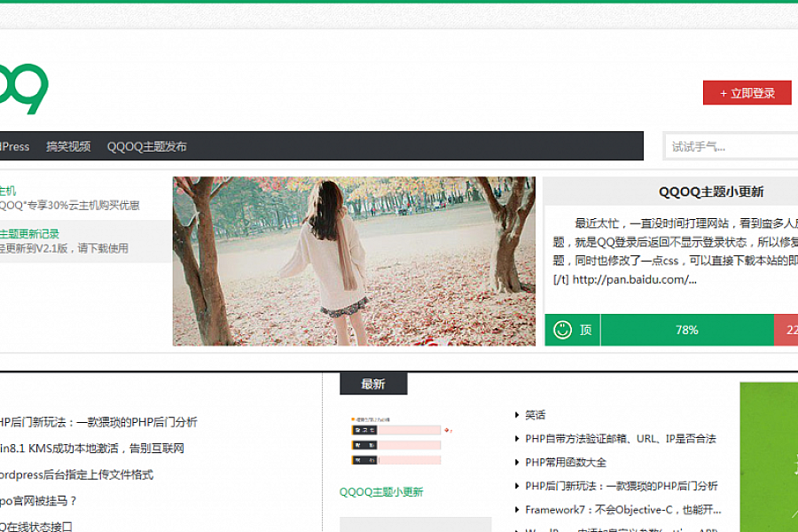Click the green 78% approval bar
Screen dimensions: 798x532
click(687, 330)
